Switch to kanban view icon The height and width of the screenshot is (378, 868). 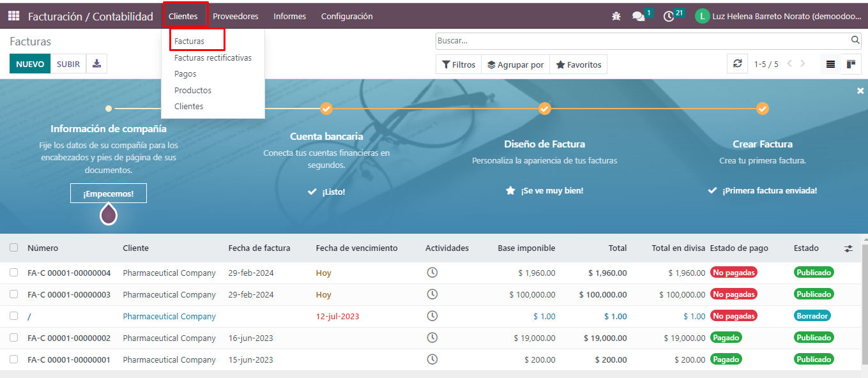coord(851,64)
